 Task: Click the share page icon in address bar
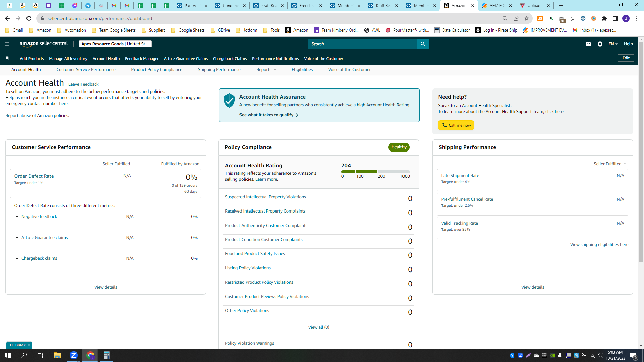tap(516, 18)
